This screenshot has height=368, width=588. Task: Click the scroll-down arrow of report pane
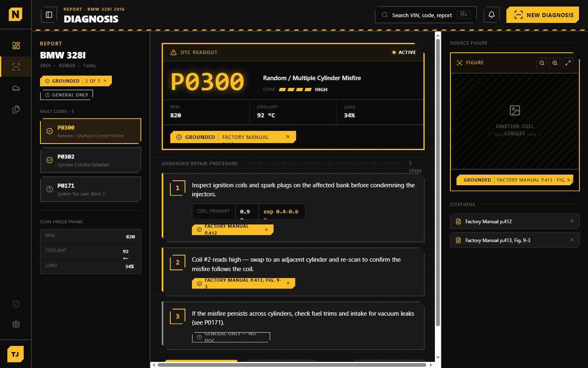click(438, 358)
